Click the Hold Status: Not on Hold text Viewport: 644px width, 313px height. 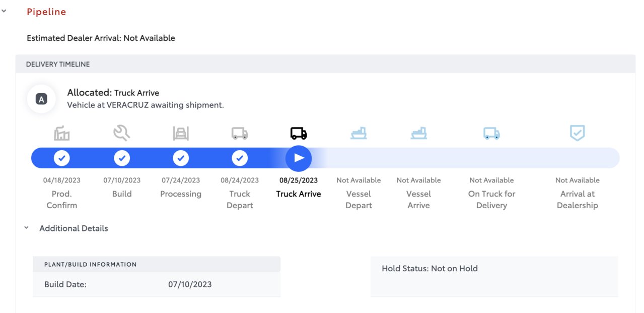430,269
